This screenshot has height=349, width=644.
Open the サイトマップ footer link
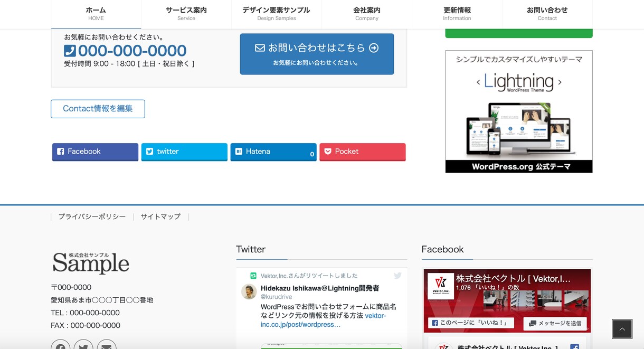[x=160, y=216]
